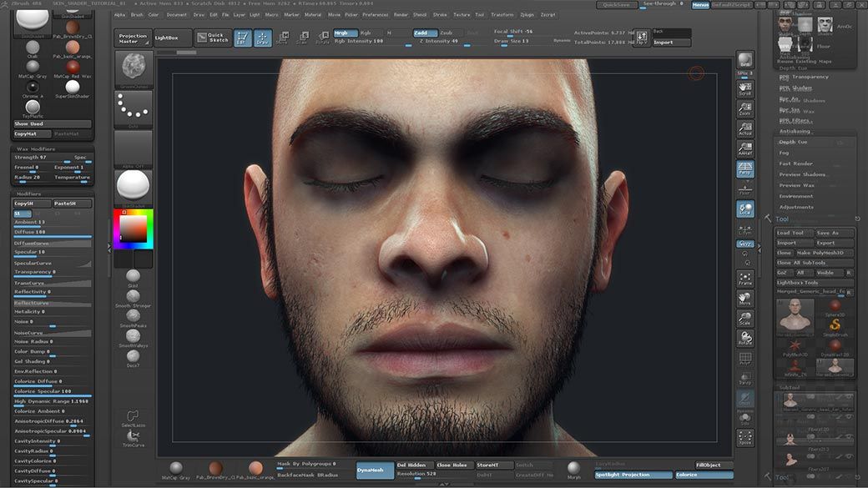Select the Scroll canvas tool
Viewport: 868px width, 488px height.
pos(745,89)
